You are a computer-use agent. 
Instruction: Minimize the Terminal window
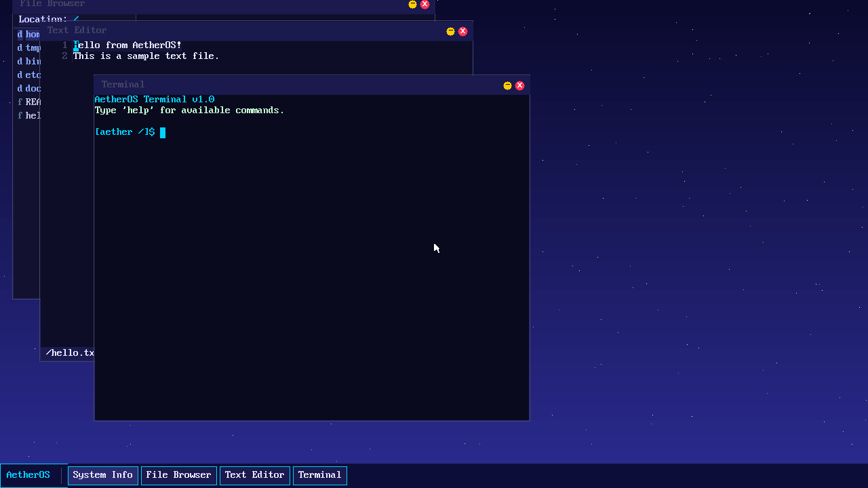tap(507, 85)
